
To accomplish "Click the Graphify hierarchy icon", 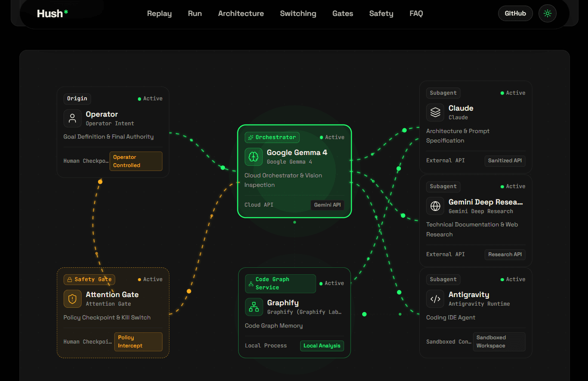I will coord(254,307).
